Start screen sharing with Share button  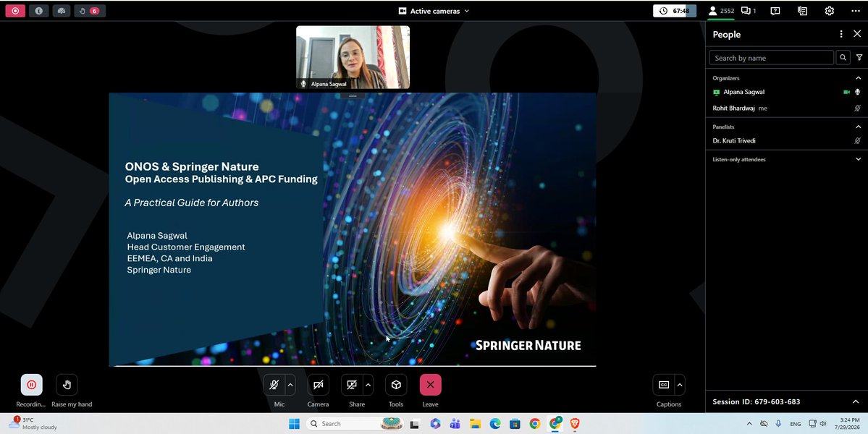[x=352, y=385]
